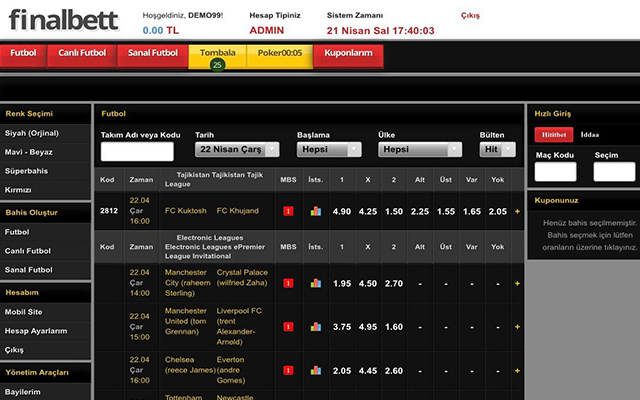
Task: Open the Ülke country dropdown
Action: point(419,149)
